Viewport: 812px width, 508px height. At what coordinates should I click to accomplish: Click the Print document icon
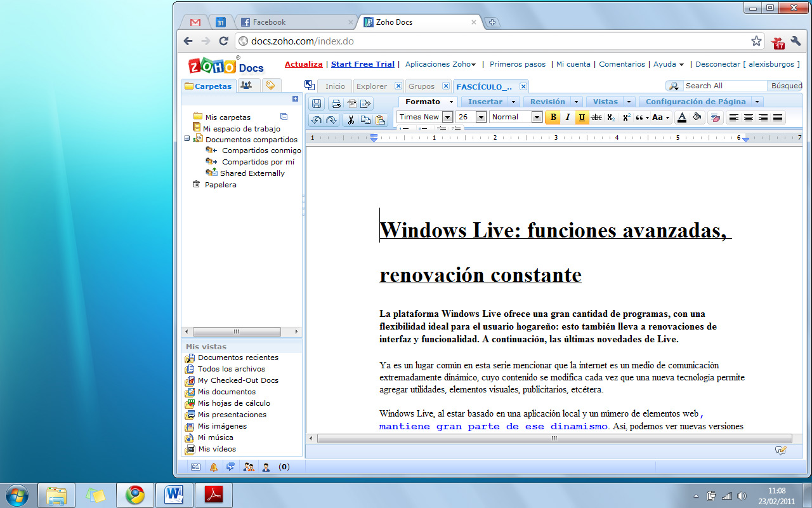pyautogui.click(x=336, y=104)
